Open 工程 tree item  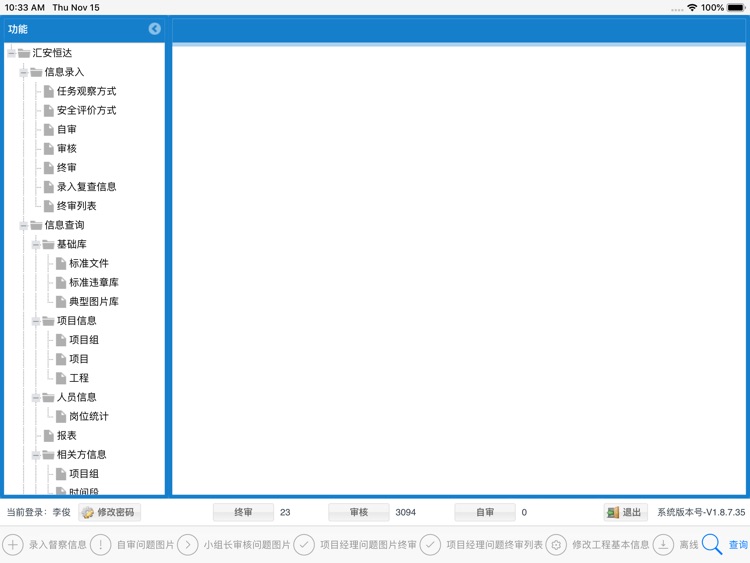(79, 378)
